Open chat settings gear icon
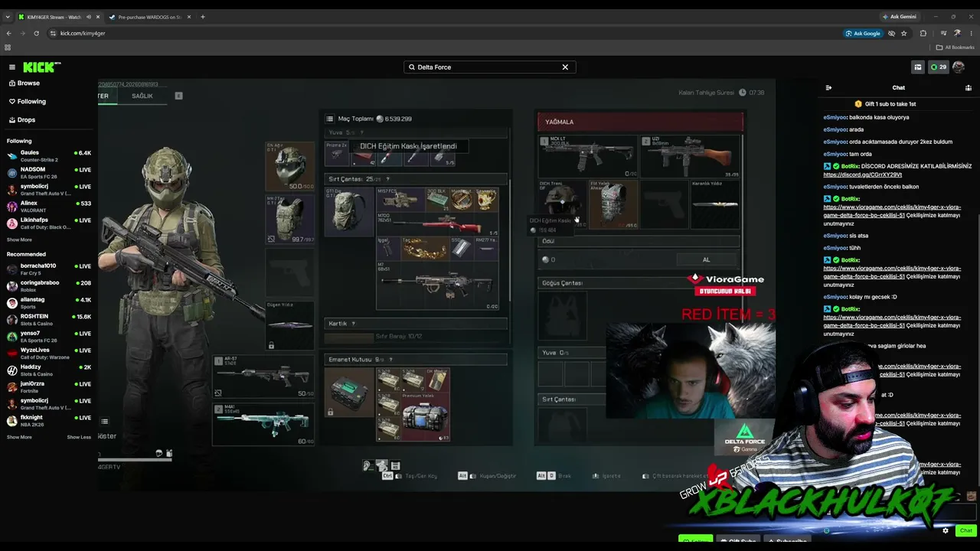 pyautogui.click(x=946, y=530)
